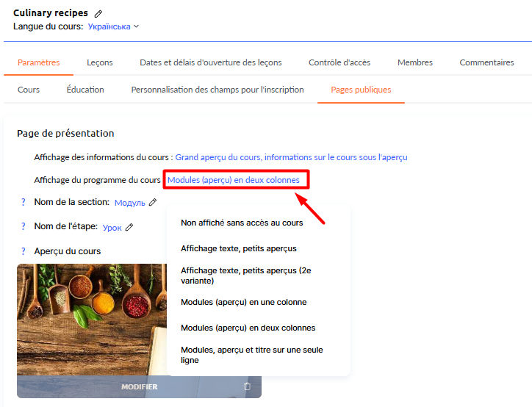The image size is (532, 407).
Task: Edit step name Урок with pencil icon
Action: 129,227
